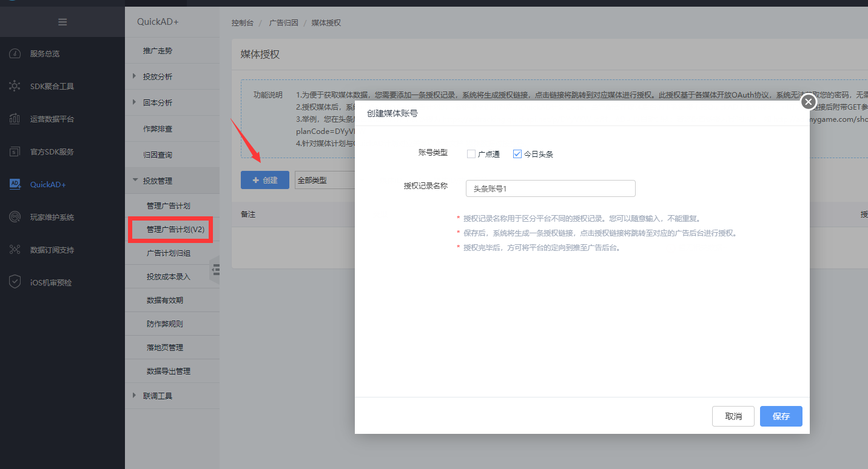
Task: Close the 创建媒体账号 dialog with X icon
Action: click(808, 102)
